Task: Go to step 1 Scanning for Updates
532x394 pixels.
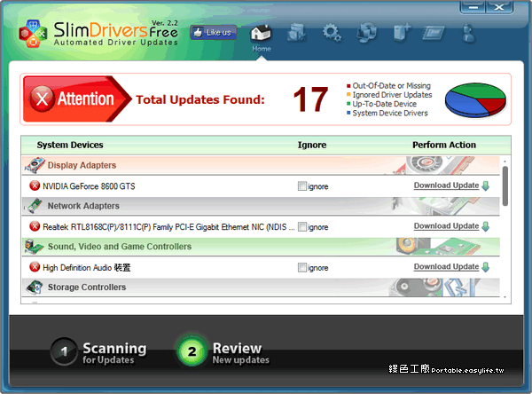Action: (99, 352)
